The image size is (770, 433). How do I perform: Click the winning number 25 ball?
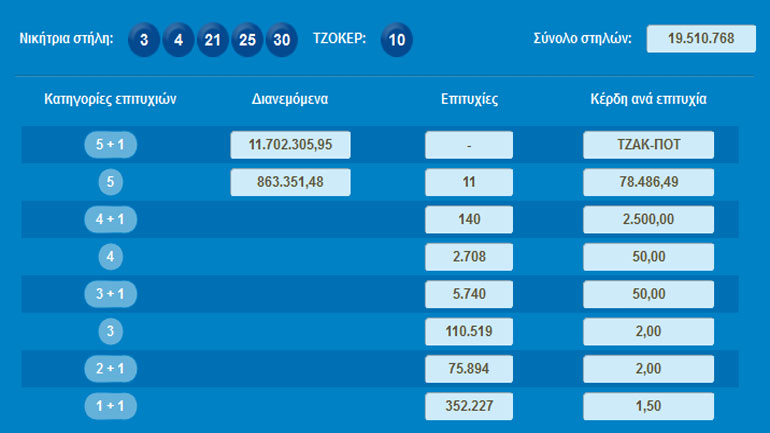pos(247,40)
